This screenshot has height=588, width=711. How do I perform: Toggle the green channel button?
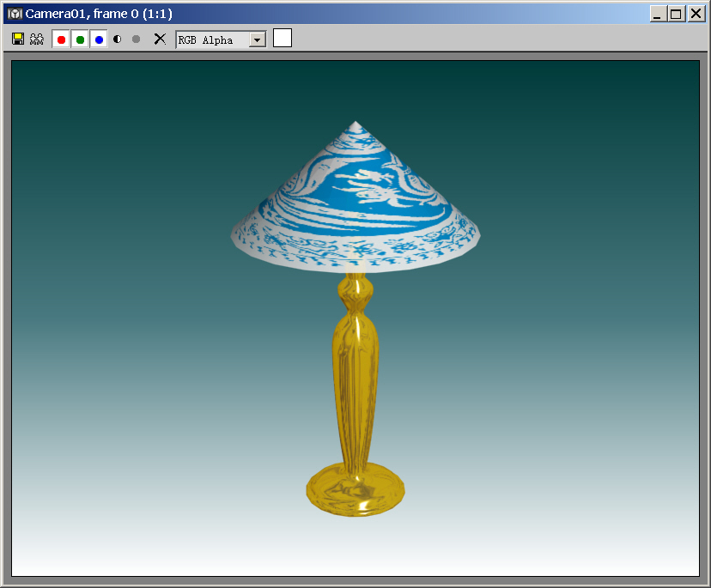point(80,39)
